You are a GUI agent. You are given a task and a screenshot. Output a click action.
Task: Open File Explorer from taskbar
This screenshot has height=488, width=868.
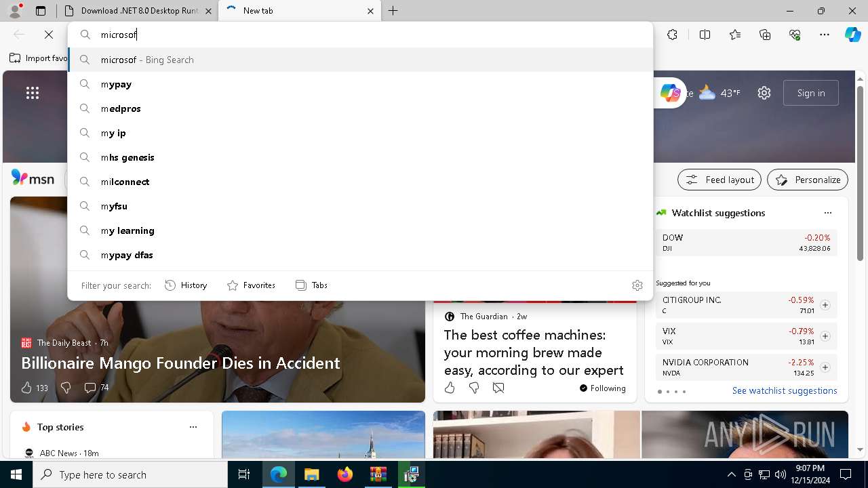pos(311,475)
